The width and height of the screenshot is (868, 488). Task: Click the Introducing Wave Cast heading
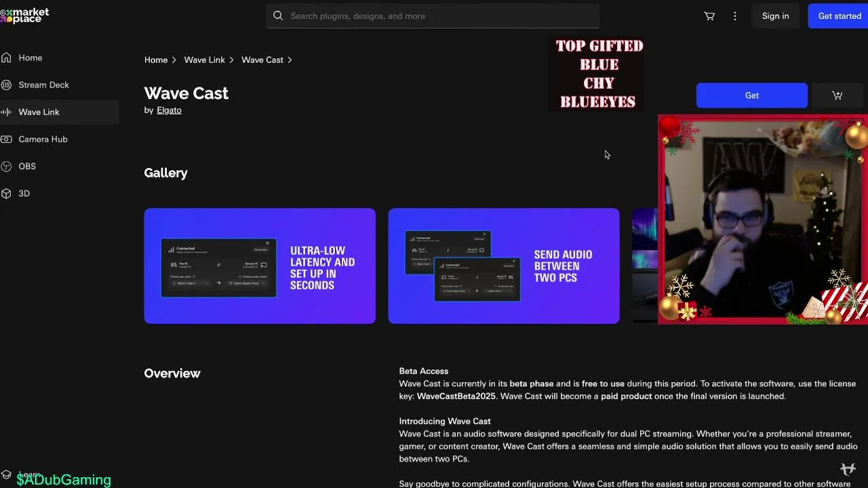click(x=445, y=421)
